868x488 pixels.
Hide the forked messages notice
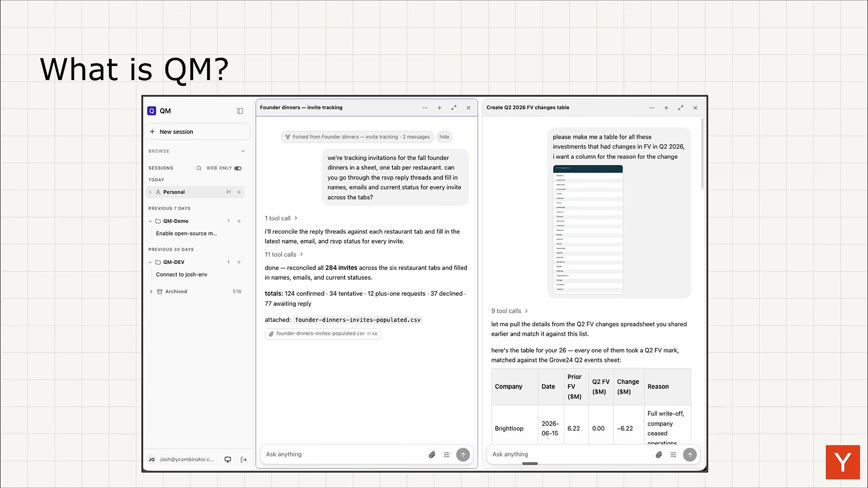point(444,137)
